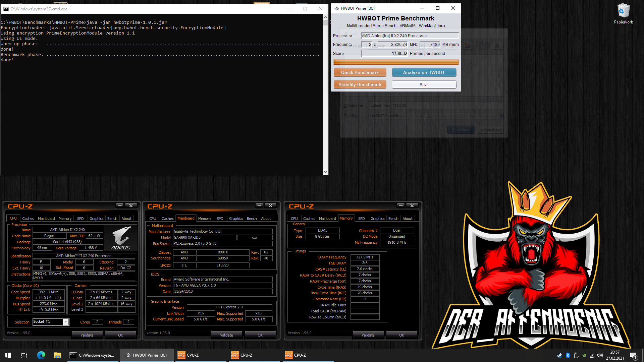Screen dimensions: 644x362
Task: Minimize the CPU-Z Memory window
Action: (x=401, y=205)
